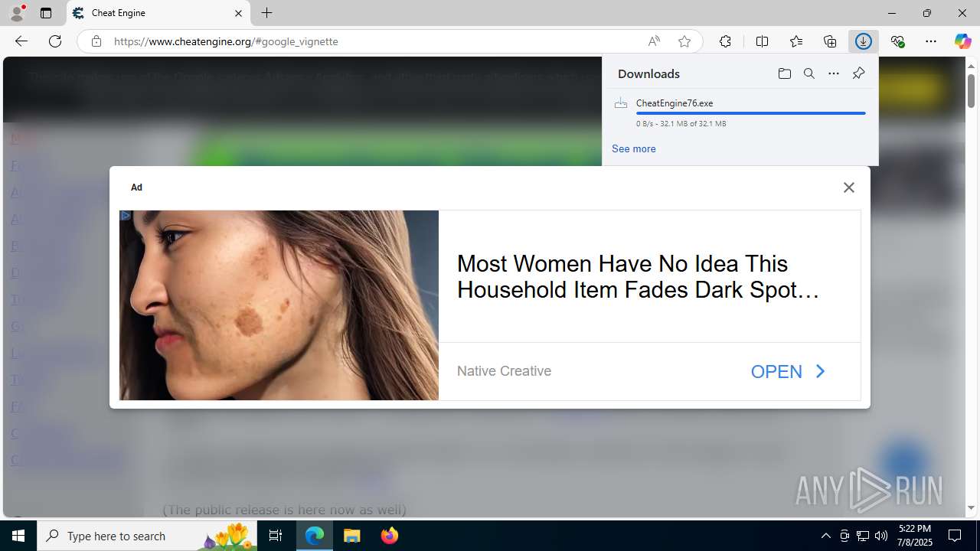Open Microsoft Edge from the taskbar

click(x=315, y=536)
